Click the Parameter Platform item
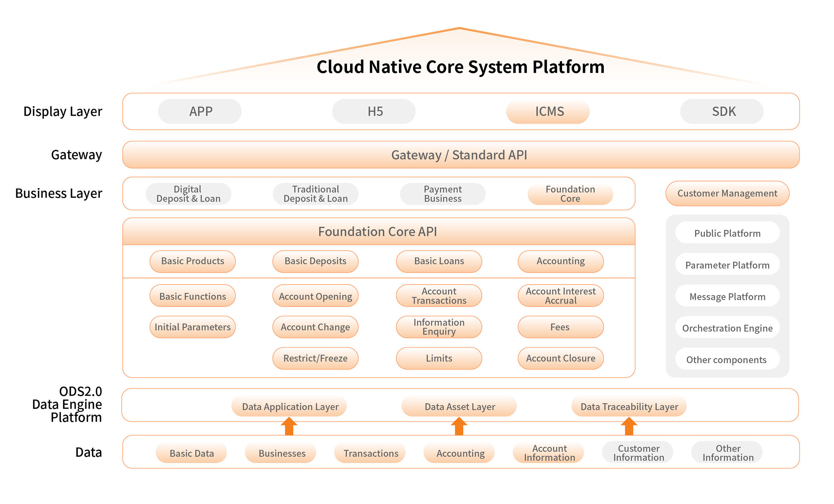The image size is (834, 504). (x=727, y=265)
